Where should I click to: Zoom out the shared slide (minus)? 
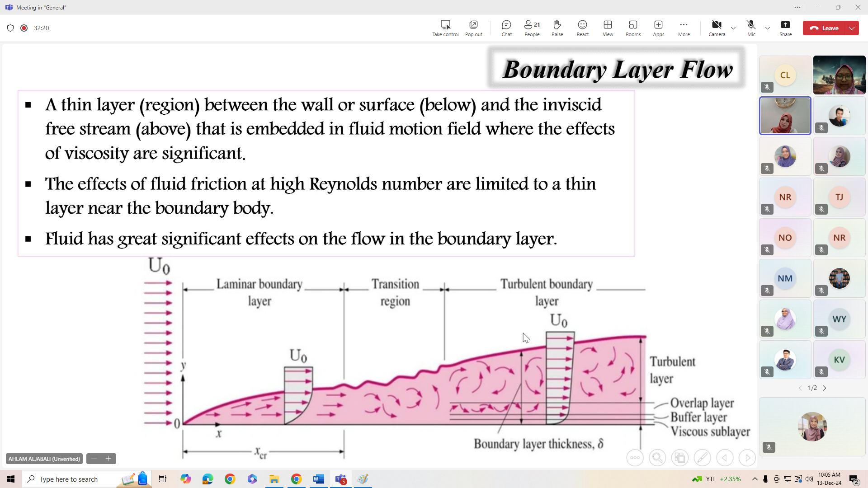click(x=94, y=459)
